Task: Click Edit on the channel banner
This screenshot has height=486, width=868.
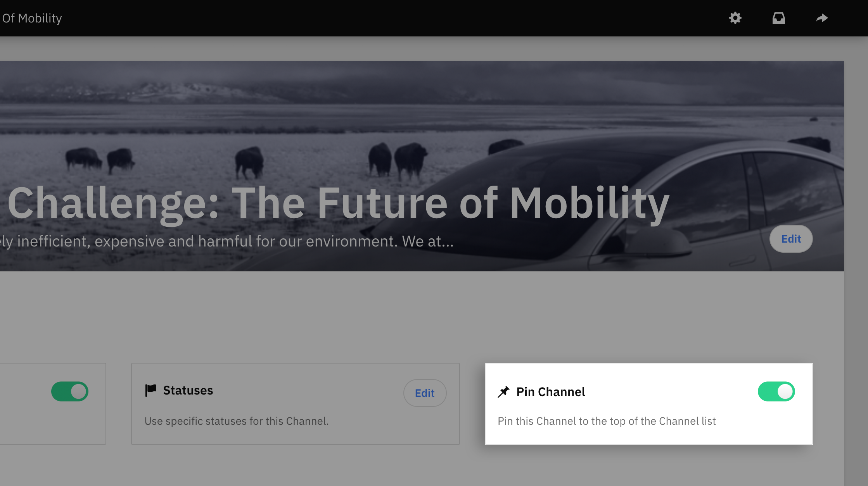Action: 791,239
